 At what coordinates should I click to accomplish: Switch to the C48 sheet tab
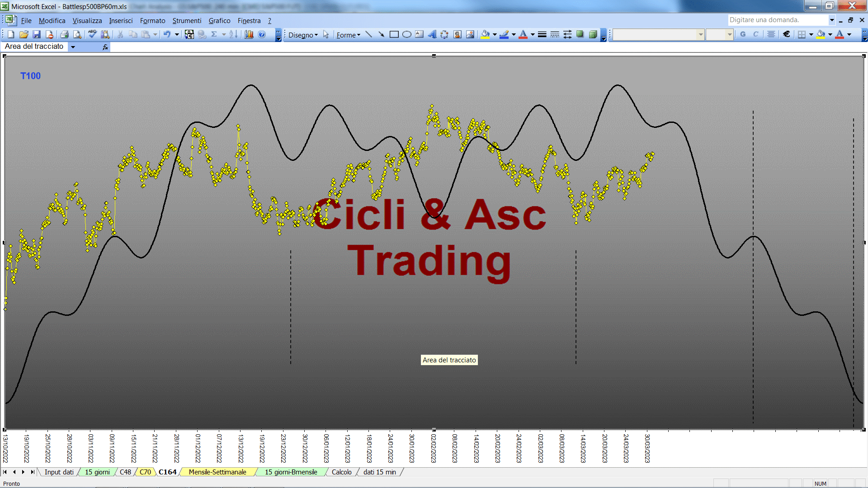pyautogui.click(x=125, y=472)
